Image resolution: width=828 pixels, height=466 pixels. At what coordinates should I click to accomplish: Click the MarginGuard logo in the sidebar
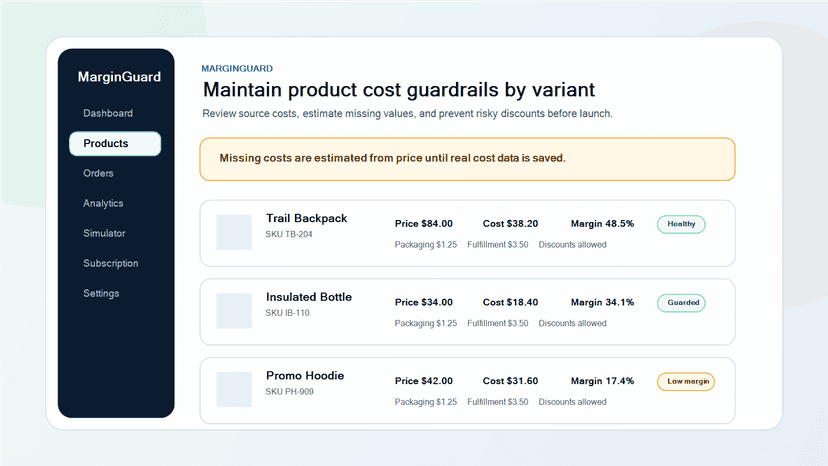119,77
